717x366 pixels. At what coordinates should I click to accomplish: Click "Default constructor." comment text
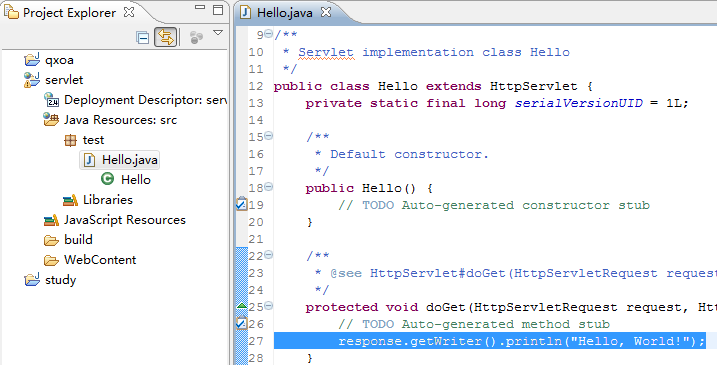409,154
